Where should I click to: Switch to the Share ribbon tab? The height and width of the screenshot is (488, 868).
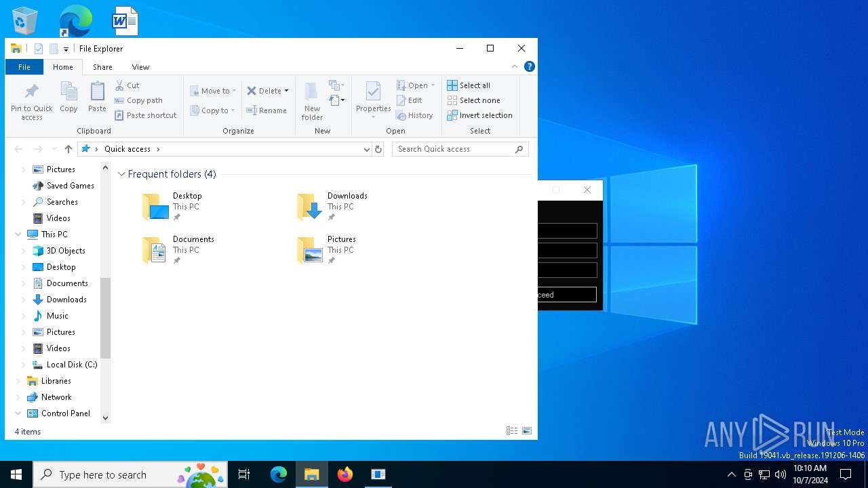(102, 67)
